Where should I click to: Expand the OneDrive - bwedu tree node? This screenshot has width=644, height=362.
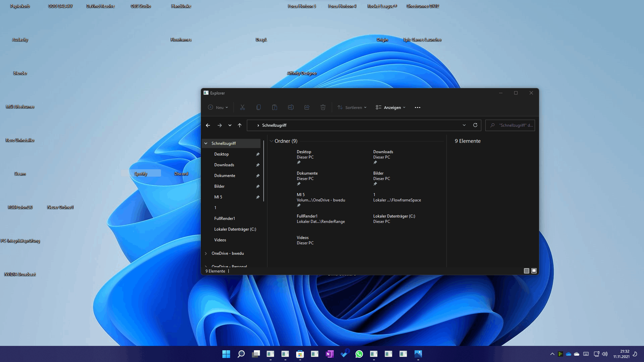tap(206, 253)
